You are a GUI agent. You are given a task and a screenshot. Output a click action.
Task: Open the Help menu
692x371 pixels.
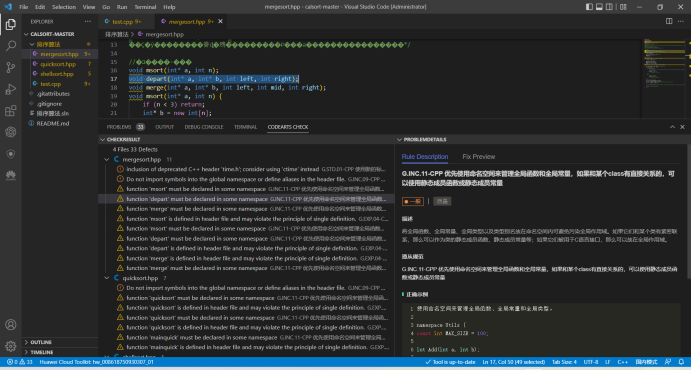click(x=169, y=7)
